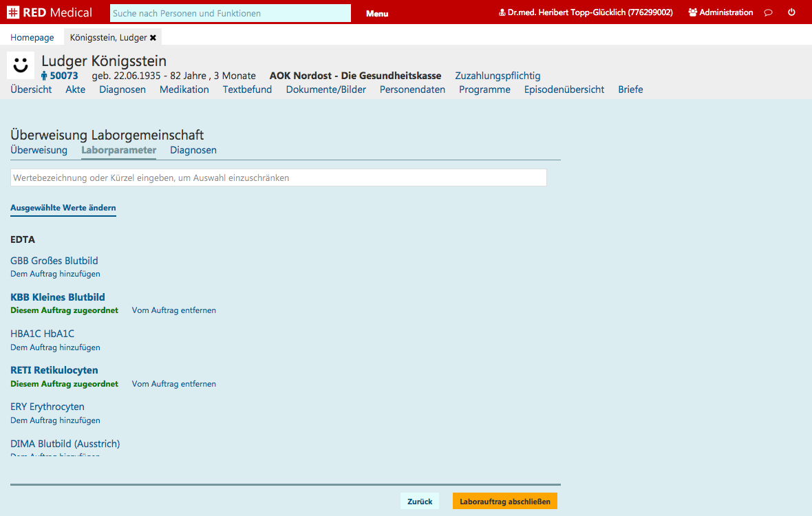Open the chat speech bubble icon
Viewport: 812px width, 516px height.
click(769, 12)
